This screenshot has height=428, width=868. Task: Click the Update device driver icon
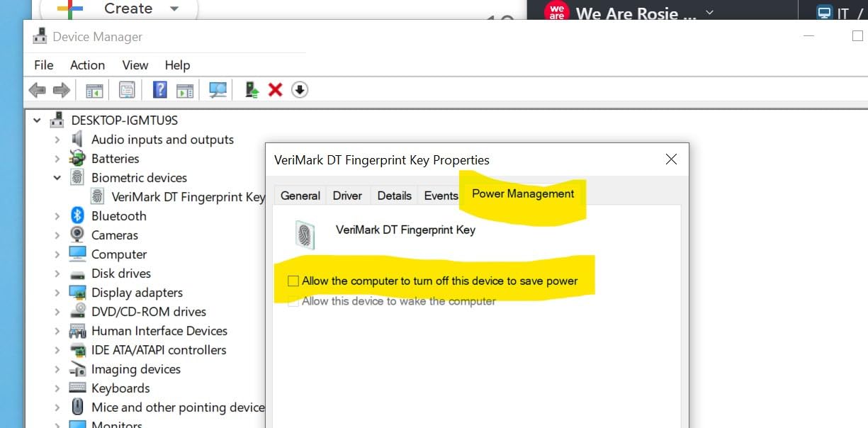tap(252, 90)
